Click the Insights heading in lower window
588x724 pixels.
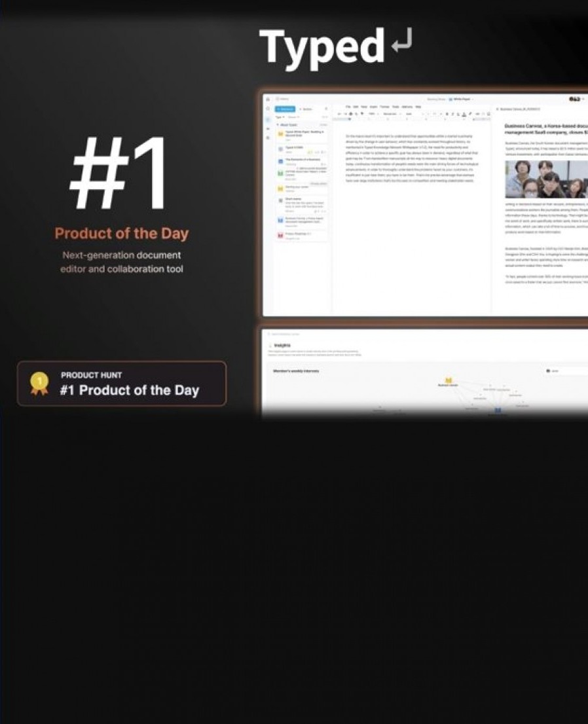click(x=282, y=346)
